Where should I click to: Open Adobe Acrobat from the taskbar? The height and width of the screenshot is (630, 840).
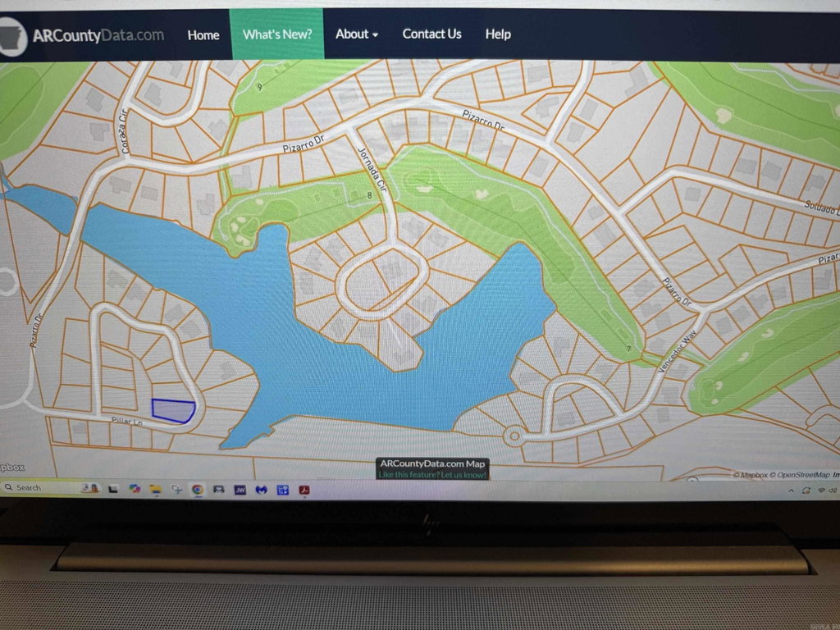coord(304,490)
